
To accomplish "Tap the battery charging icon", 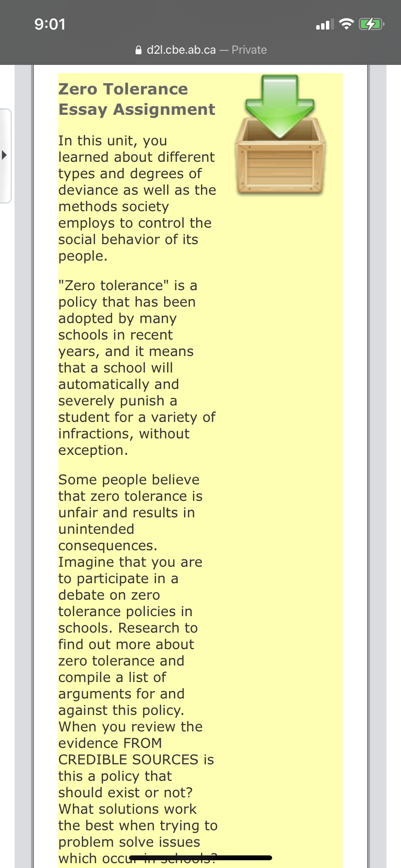I will tap(371, 24).
